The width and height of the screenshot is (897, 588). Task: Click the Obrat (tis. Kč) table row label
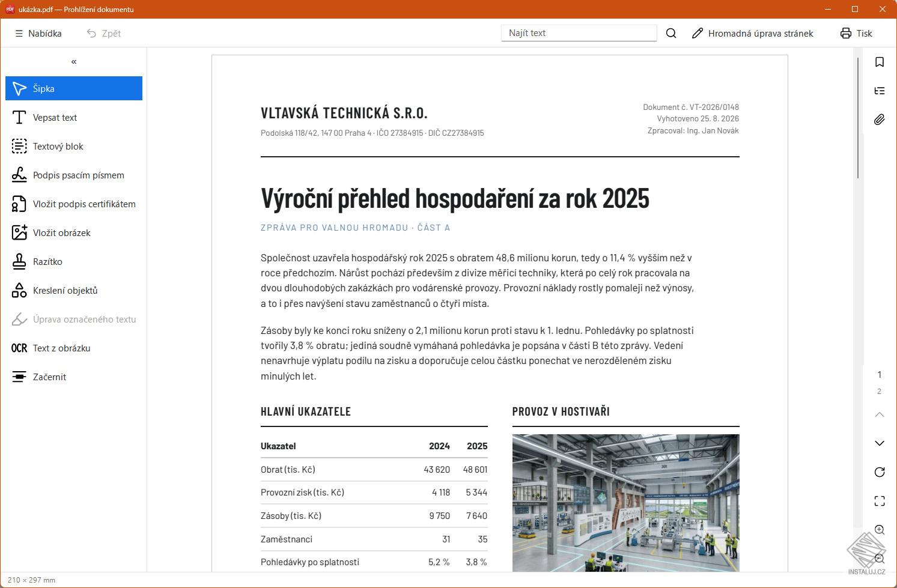[288, 470]
